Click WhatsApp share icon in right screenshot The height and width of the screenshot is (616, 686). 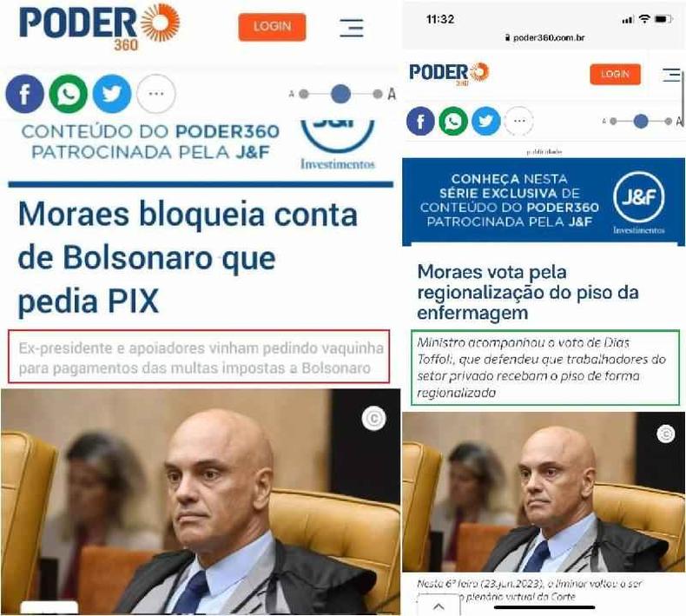[453, 121]
